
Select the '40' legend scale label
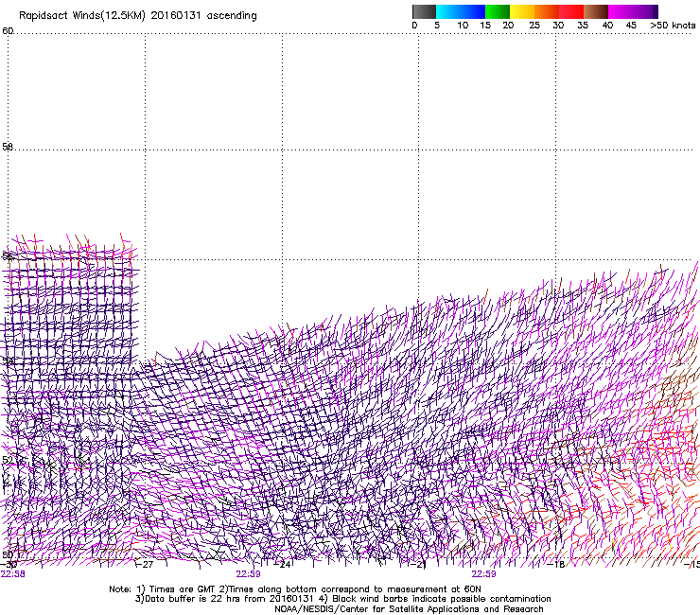click(x=607, y=26)
